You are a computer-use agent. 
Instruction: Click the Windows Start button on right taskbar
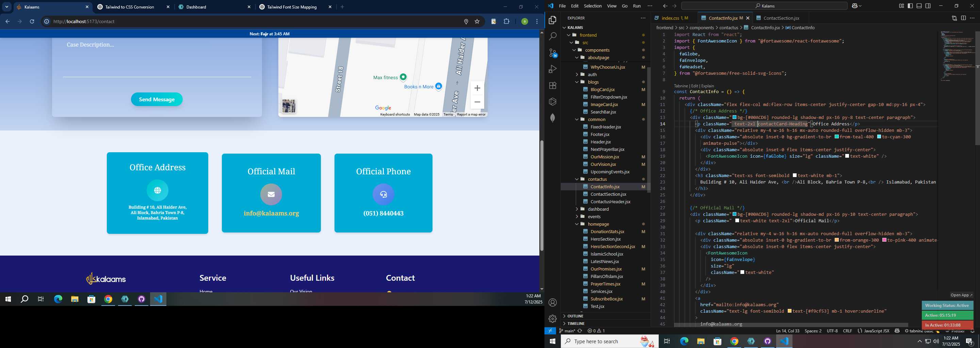pos(552,341)
